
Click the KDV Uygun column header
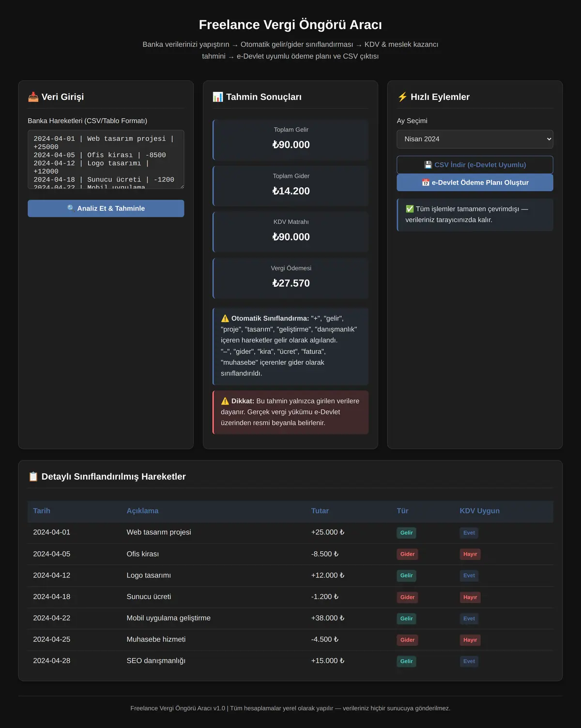click(480, 511)
